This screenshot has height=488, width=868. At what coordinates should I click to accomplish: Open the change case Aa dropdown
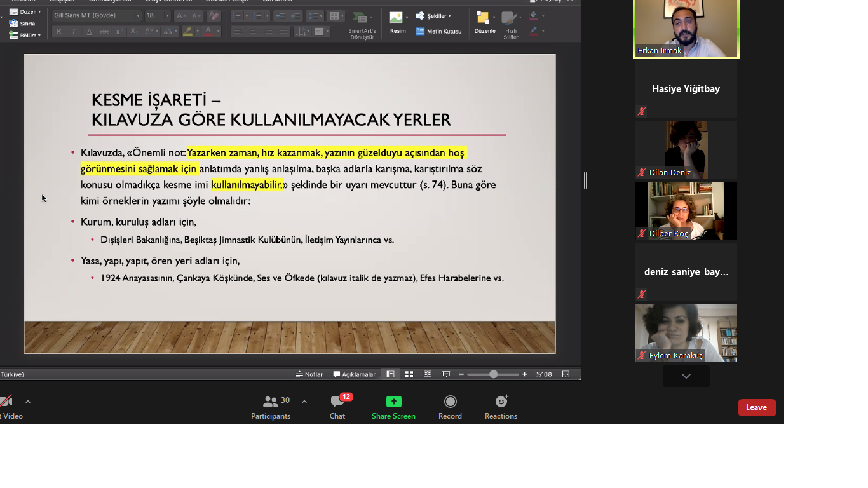click(x=170, y=31)
